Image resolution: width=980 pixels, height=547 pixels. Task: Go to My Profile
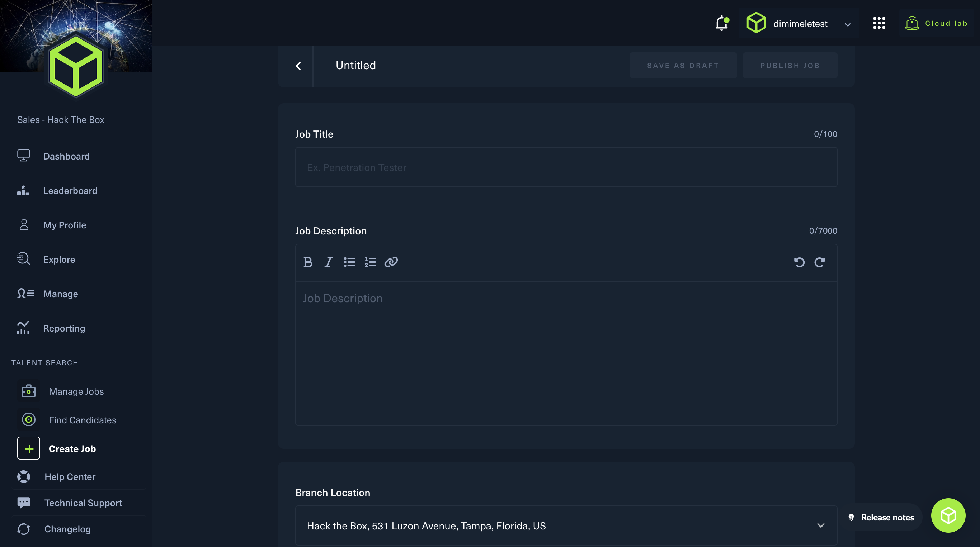(65, 225)
